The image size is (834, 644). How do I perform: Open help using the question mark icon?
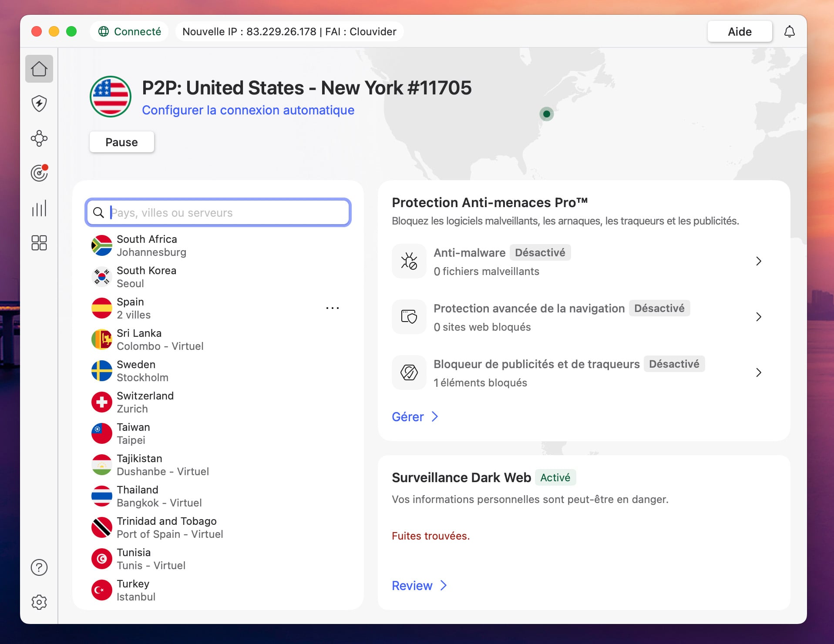pos(39,567)
